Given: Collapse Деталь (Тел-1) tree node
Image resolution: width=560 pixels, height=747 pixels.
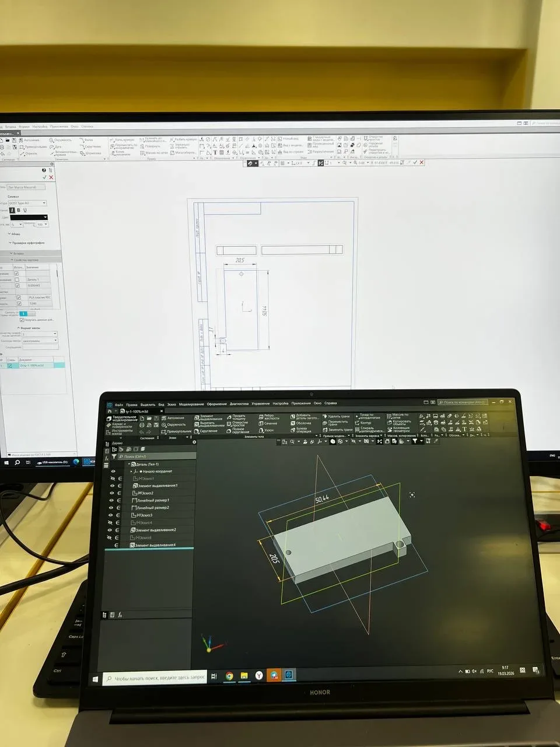Looking at the screenshot, I should pos(128,464).
